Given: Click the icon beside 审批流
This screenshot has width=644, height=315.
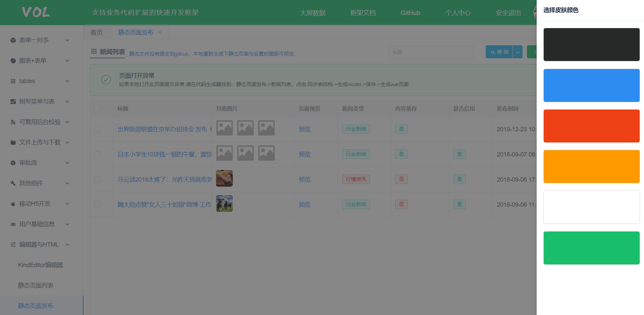Looking at the screenshot, I should (x=13, y=163).
